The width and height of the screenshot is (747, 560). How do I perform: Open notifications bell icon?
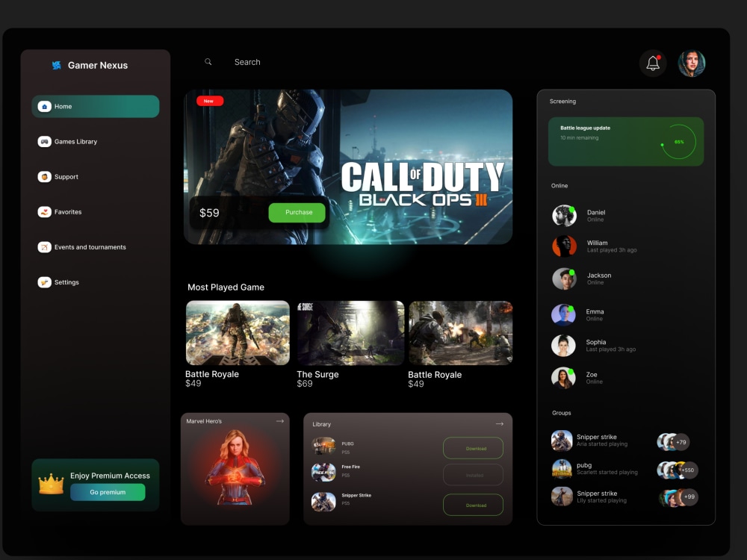coord(653,63)
